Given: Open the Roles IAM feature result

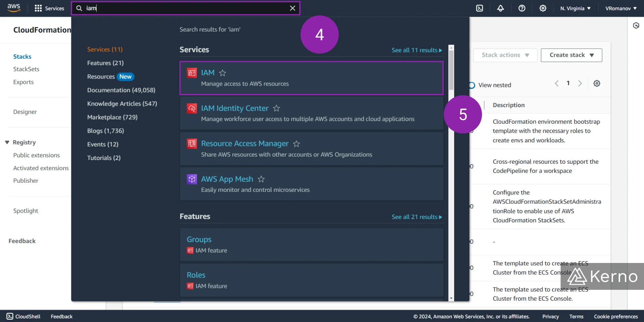Looking at the screenshot, I should click(x=196, y=274).
